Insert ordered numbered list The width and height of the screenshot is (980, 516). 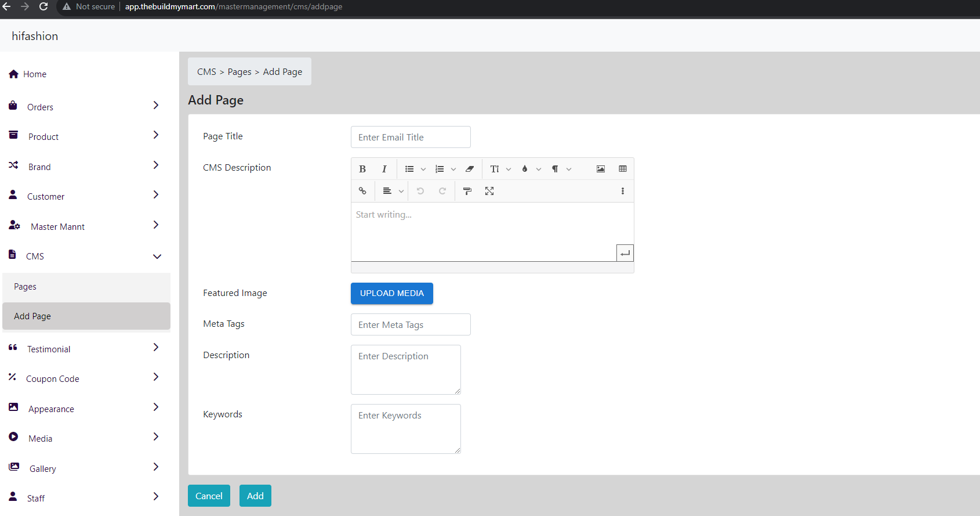[x=440, y=169]
